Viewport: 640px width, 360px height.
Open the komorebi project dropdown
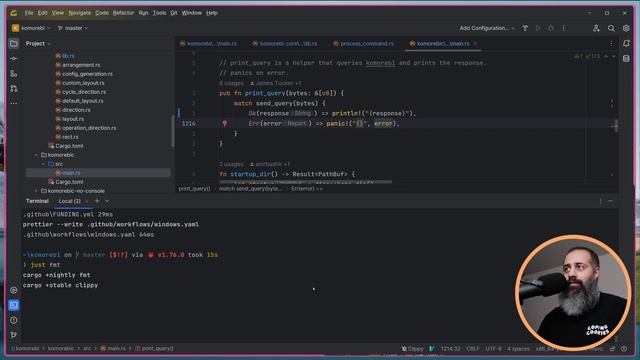click(31, 28)
